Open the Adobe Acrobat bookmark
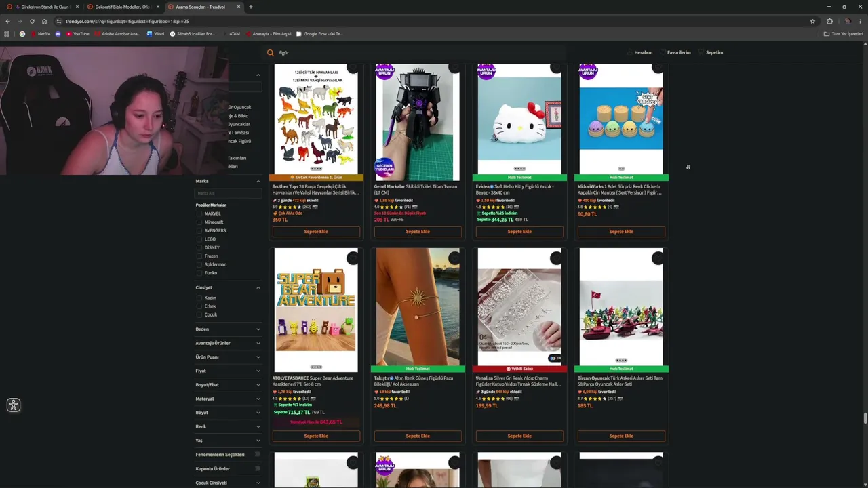 tap(117, 34)
